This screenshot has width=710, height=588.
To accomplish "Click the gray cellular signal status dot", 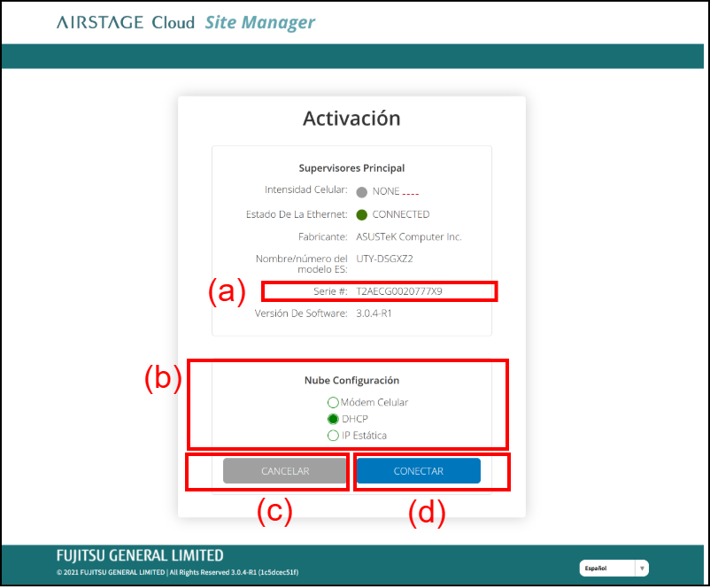I will pos(361,191).
